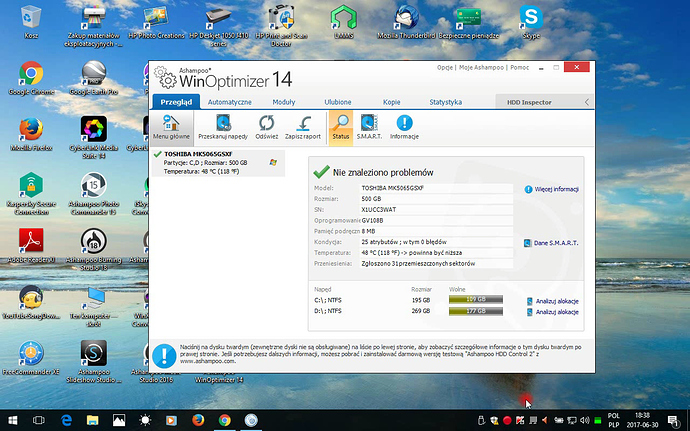690x431 pixels.
Task: Click serial number X1UCC3WAT field
Action: [x=436, y=210]
